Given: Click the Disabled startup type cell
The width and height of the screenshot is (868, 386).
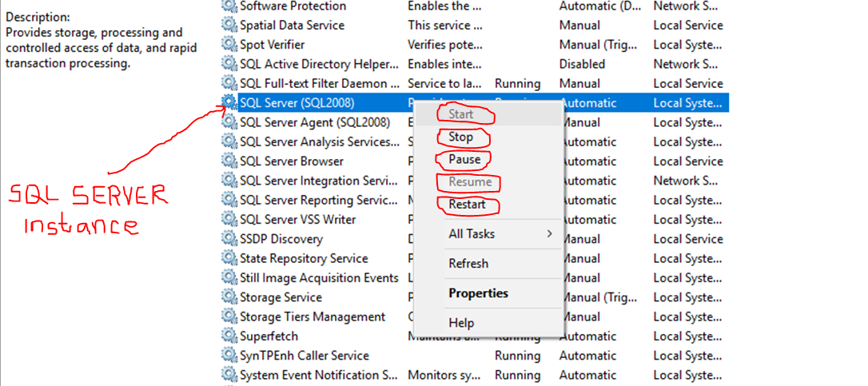Looking at the screenshot, I should 582,64.
